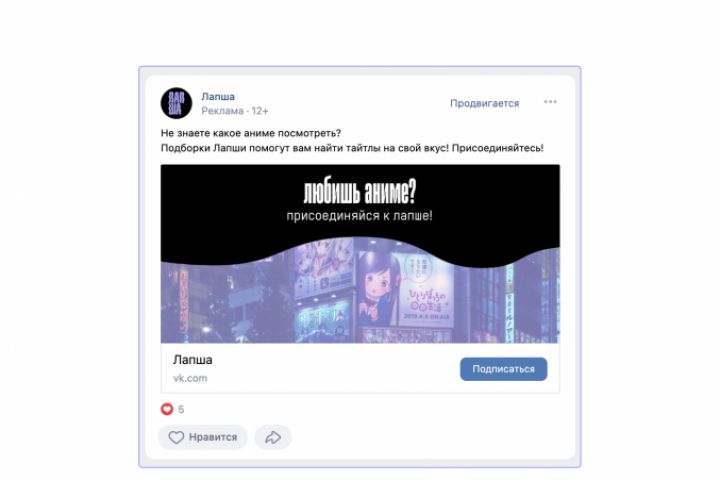The image size is (720, 480).
Task: Click the «Не знаете какое аниме посмотреть?» text
Action: 251,133
